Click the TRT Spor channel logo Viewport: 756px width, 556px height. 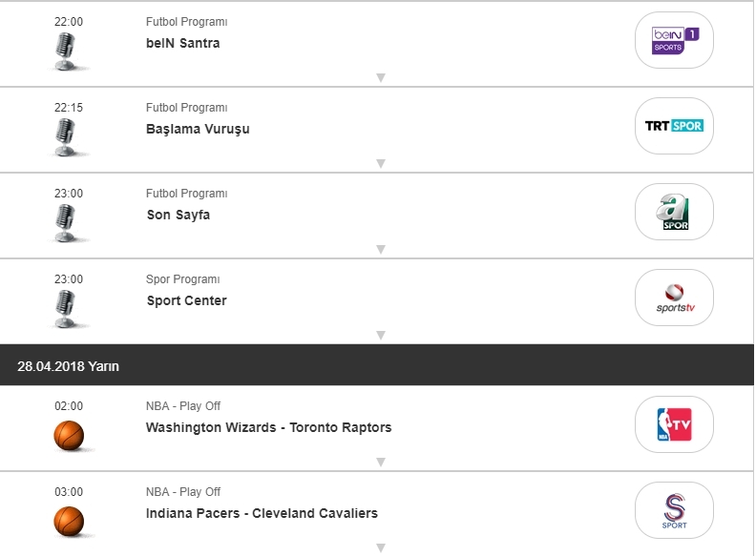point(675,126)
